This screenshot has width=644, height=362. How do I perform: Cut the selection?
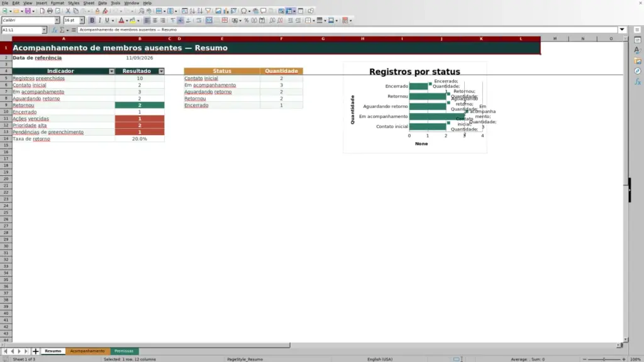pyautogui.click(x=68, y=11)
